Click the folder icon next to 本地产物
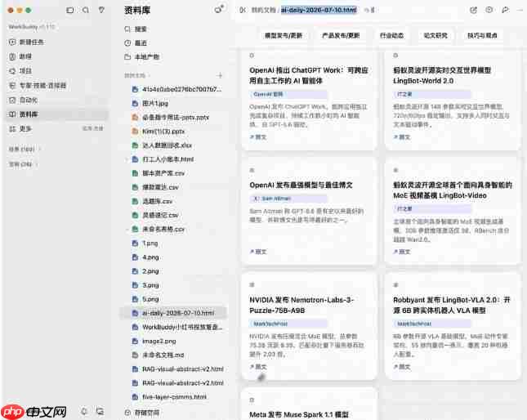 point(127,57)
